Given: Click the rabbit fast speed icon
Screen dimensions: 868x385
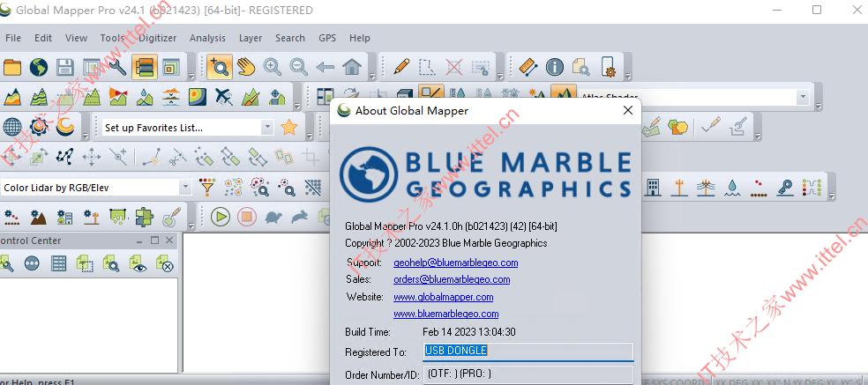Looking at the screenshot, I should 300,216.
